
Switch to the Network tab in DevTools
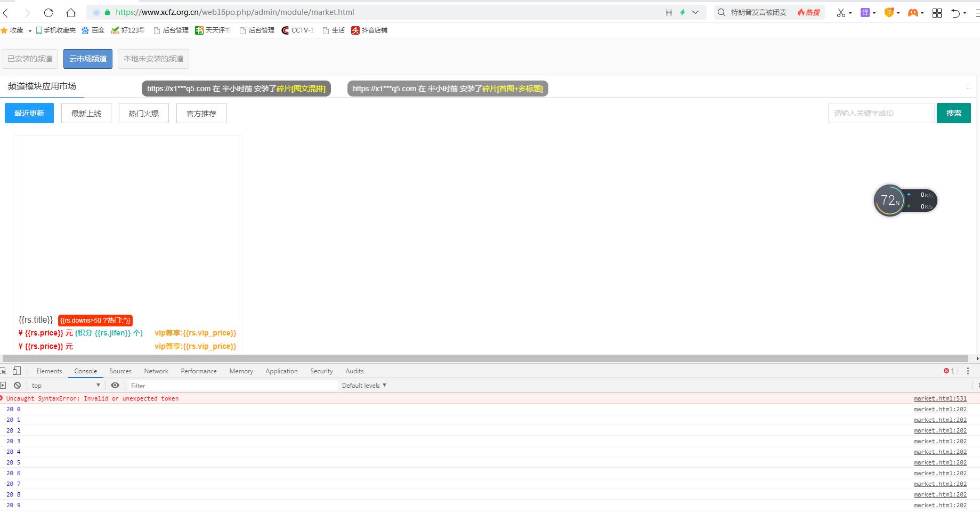156,371
